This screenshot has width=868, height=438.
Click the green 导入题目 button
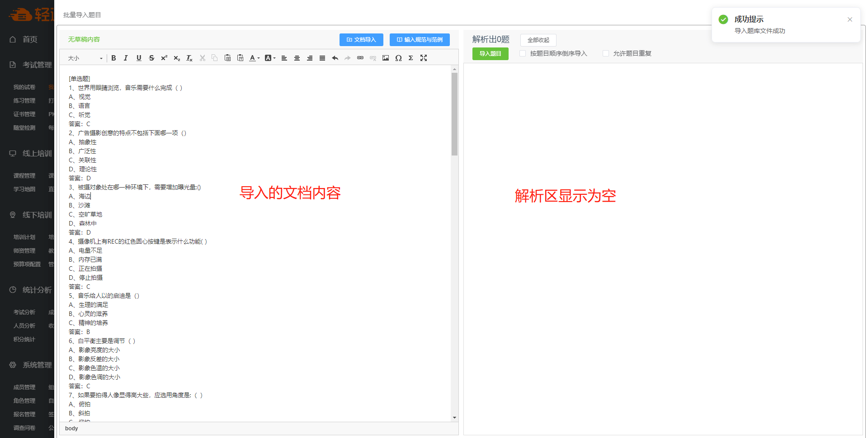[490, 54]
